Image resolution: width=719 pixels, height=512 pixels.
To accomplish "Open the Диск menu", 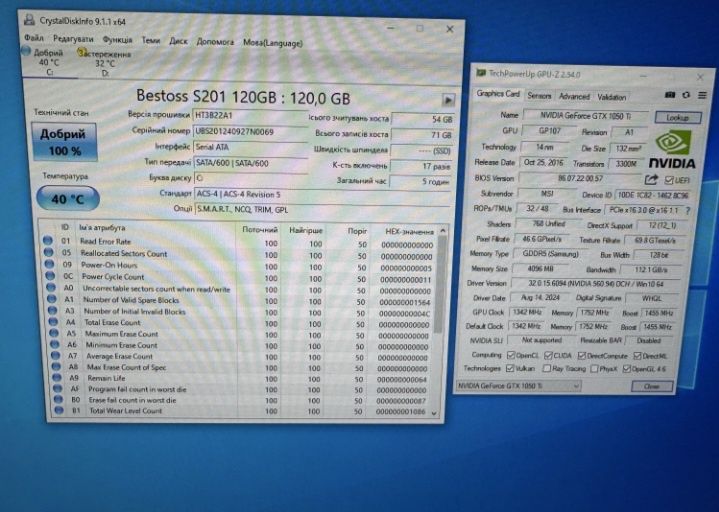I will 178,41.
